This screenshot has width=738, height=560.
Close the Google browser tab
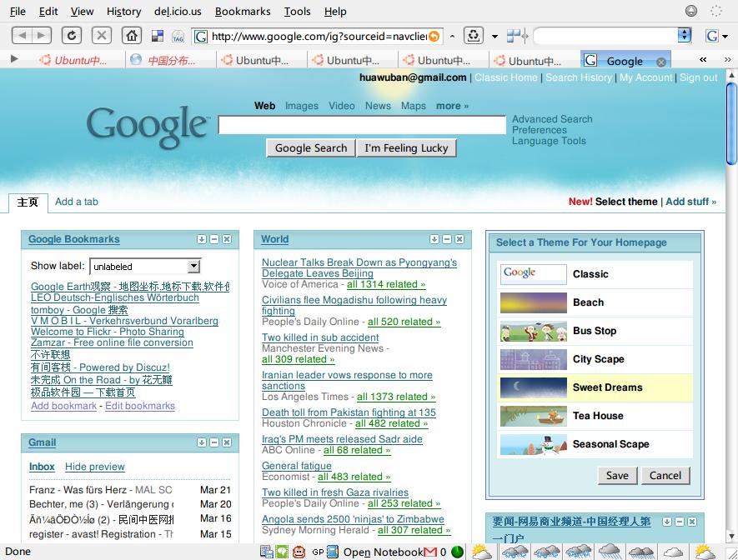[x=660, y=62]
